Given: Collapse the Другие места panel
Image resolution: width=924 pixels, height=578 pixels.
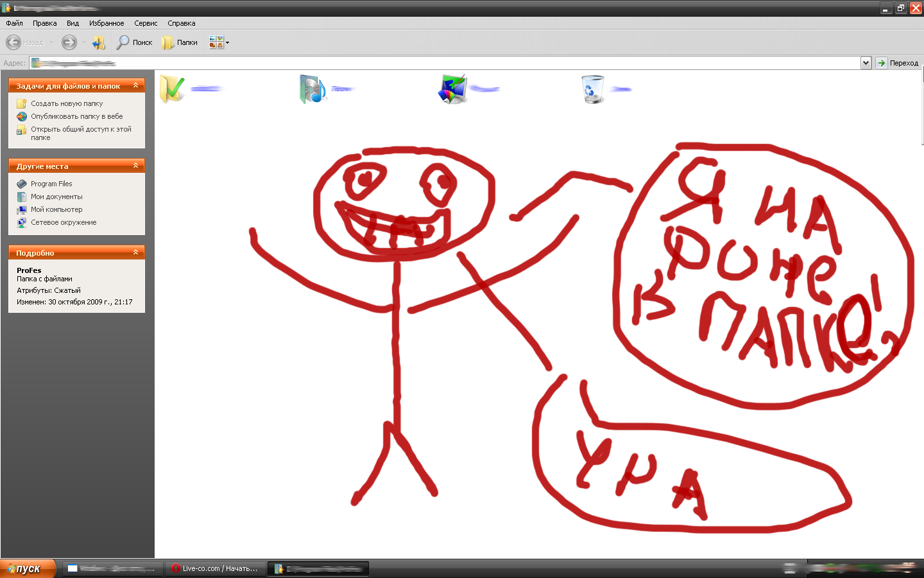Looking at the screenshot, I should coord(135,166).
